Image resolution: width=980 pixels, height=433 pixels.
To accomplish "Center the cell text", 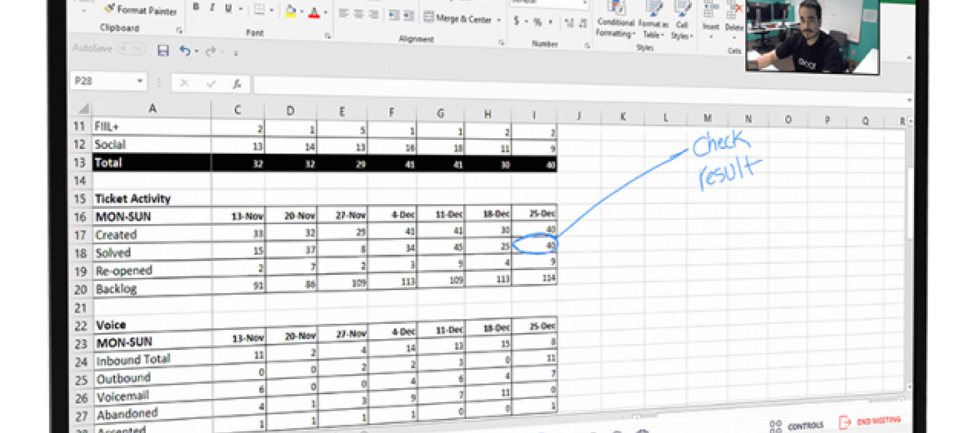I will (x=359, y=14).
